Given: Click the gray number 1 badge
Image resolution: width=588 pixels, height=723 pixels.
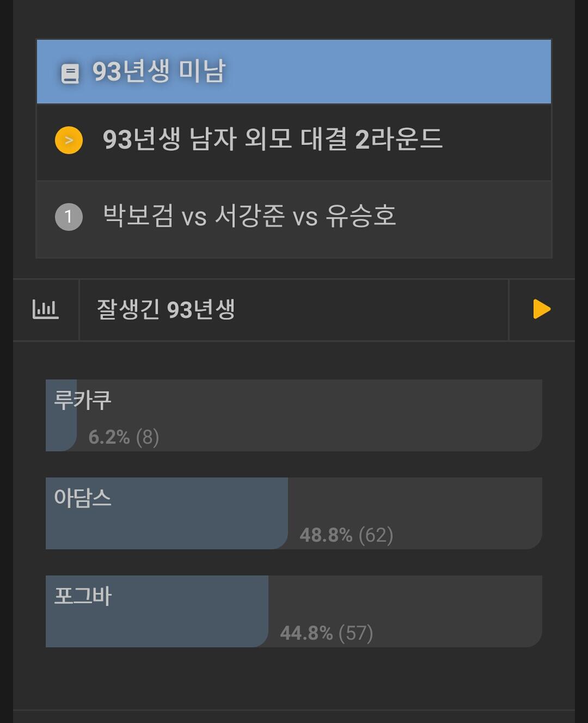Looking at the screenshot, I should tap(69, 217).
